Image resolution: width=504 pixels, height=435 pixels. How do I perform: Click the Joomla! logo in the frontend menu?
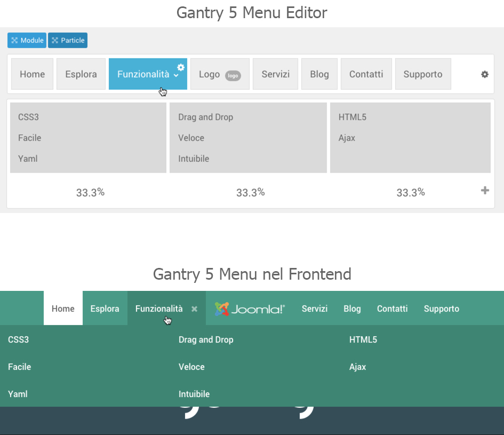pyautogui.click(x=250, y=309)
